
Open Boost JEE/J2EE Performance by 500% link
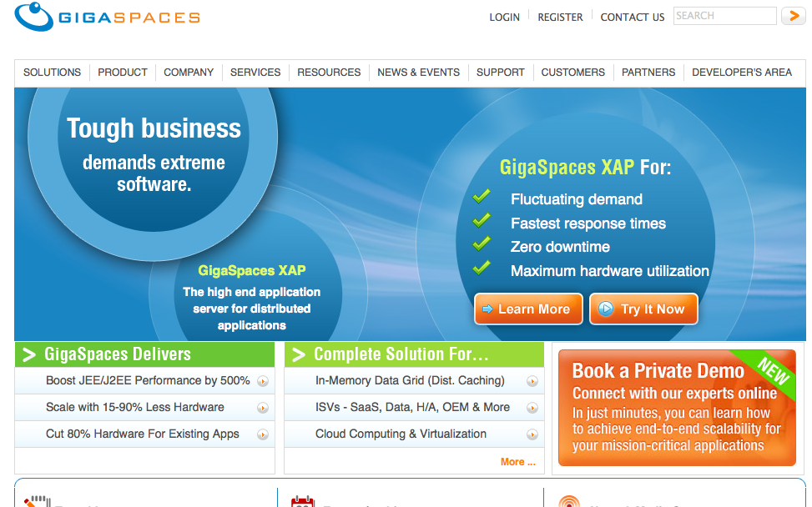148,381
